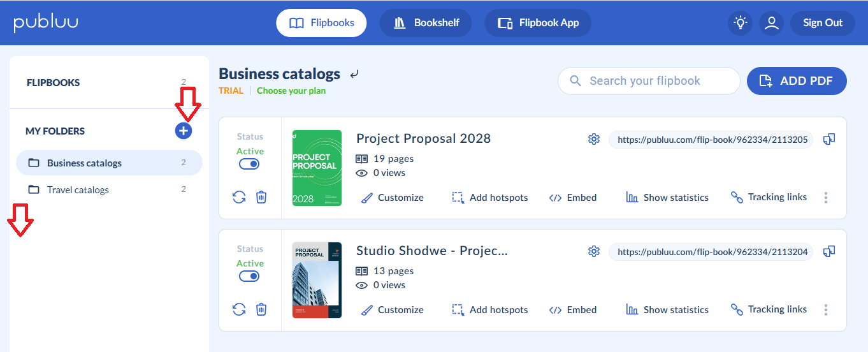Click the URL field ending in 2113205
Image resolution: width=868 pixels, height=352 pixels.
[711, 140]
